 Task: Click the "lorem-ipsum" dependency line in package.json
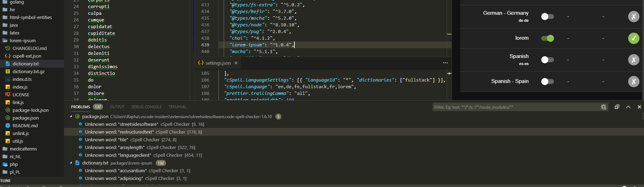point(262,45)
